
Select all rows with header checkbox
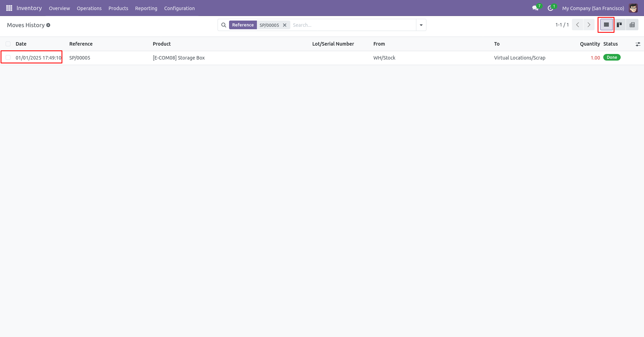tap(8, 44)
